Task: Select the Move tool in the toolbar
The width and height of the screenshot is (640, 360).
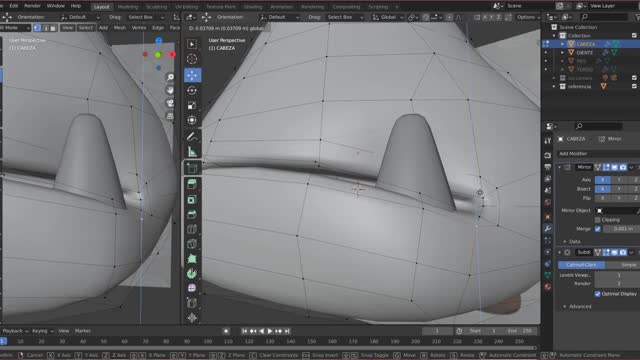Action: point(192,75)
